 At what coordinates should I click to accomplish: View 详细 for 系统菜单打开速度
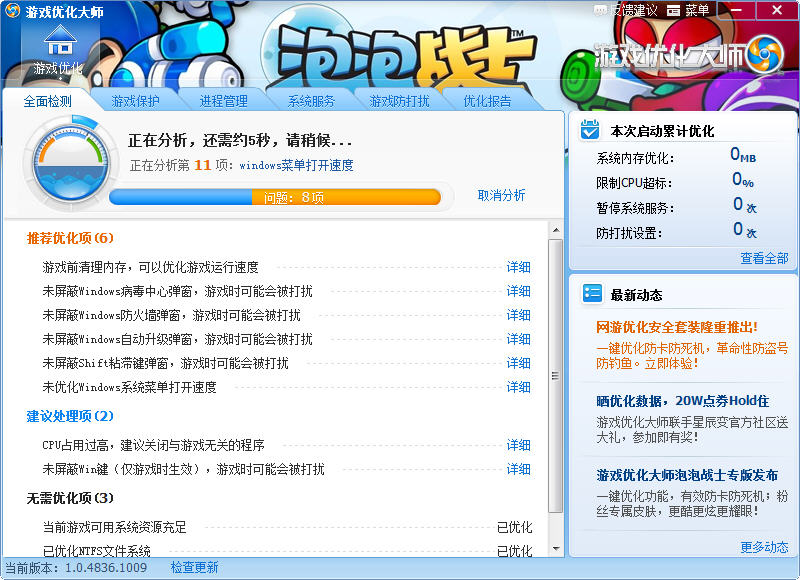(x=518, y=387)
